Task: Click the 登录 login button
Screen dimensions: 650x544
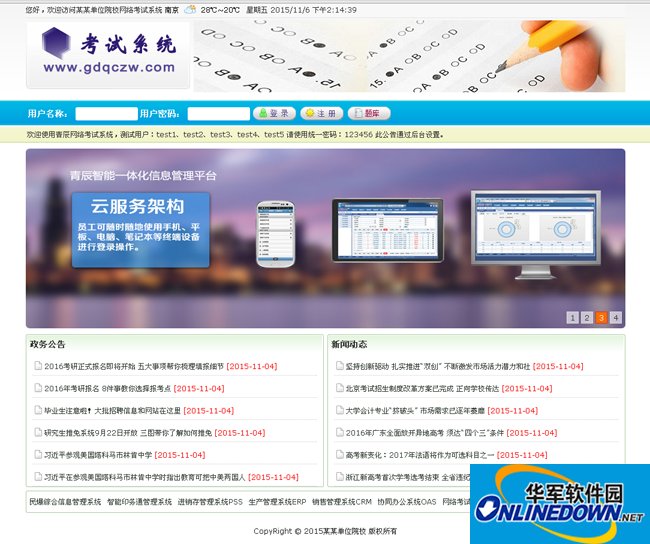Action: (x=274, y=113)
